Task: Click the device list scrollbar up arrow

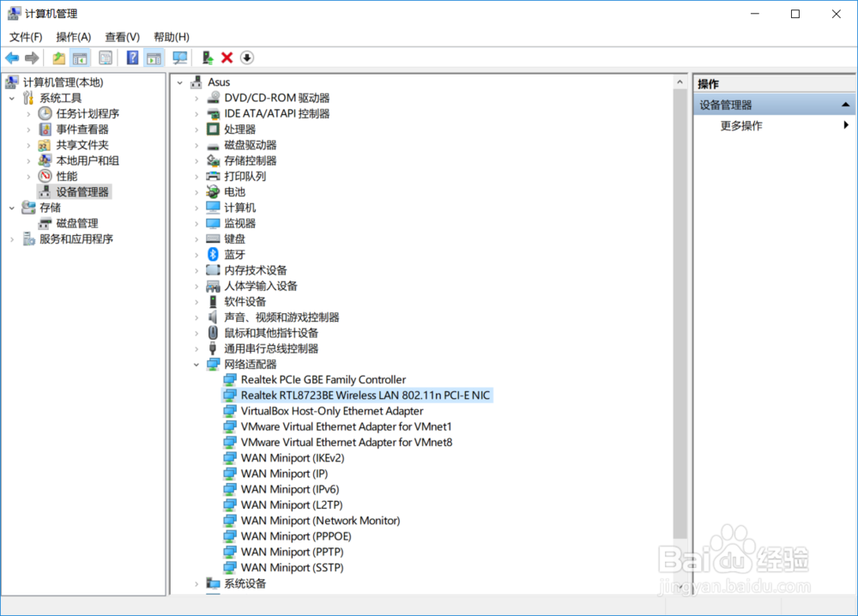Action: click(680, 82)
